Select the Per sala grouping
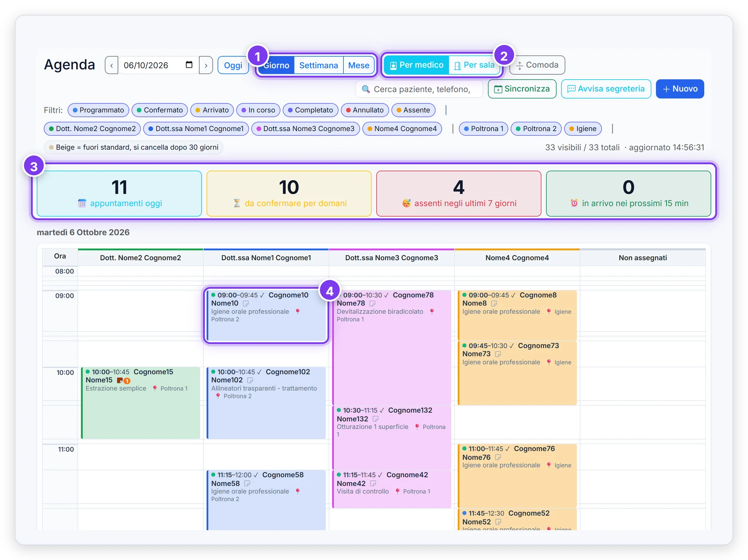 (x=474, y=65)
